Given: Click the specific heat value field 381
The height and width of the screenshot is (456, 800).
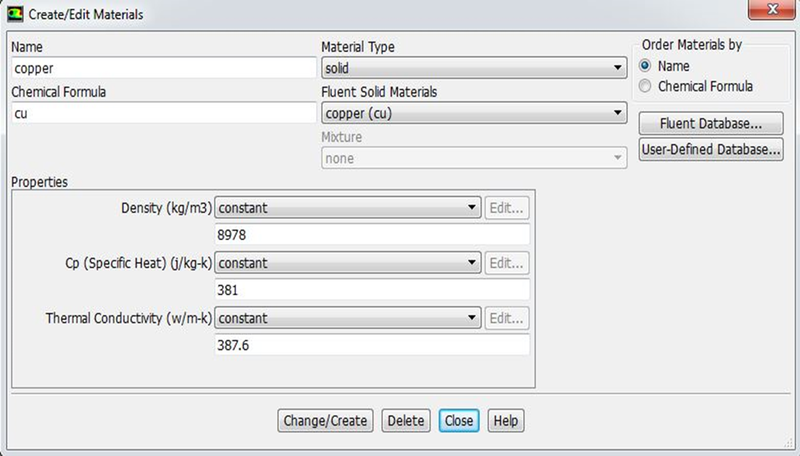Looking at the screenshot, I should tap(372, 290).
